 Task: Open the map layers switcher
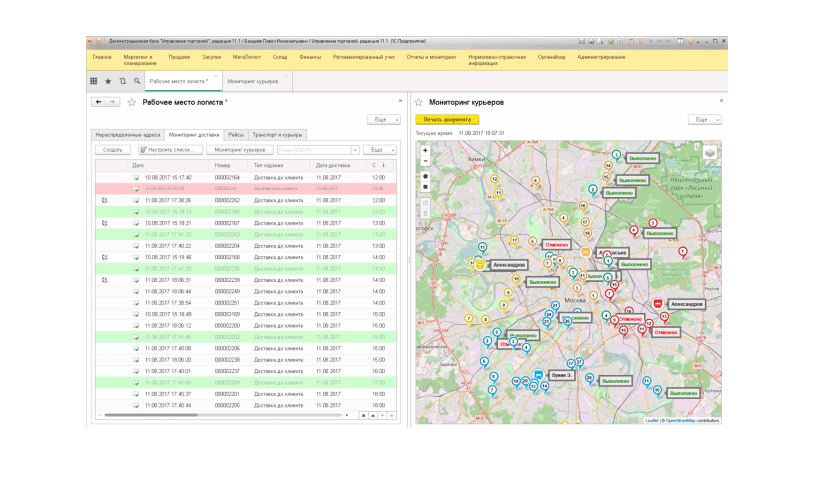710,152
